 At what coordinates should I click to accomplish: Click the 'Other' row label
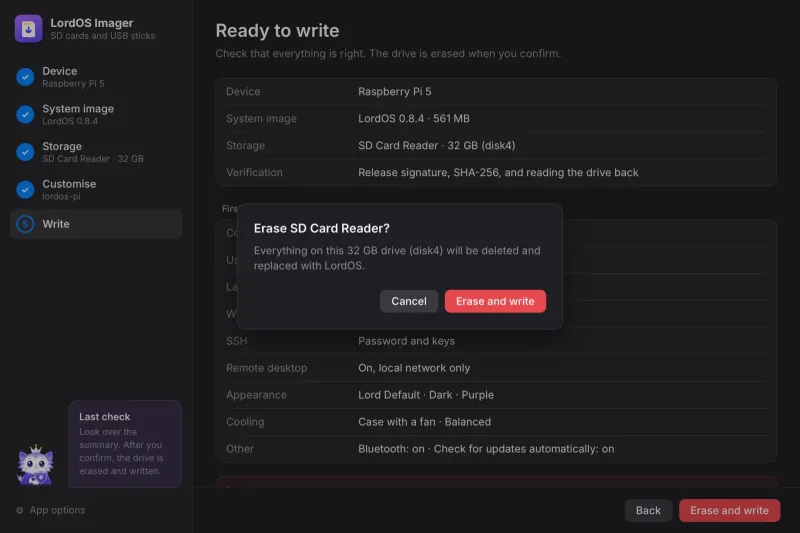pyautogui.click(x=240, y=449)
